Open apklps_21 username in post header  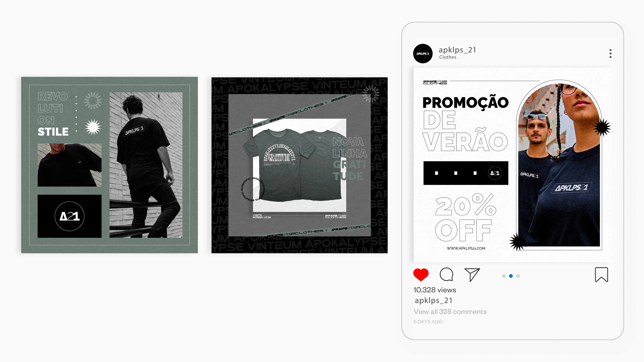pyautogui.click(x=457, y=50)
